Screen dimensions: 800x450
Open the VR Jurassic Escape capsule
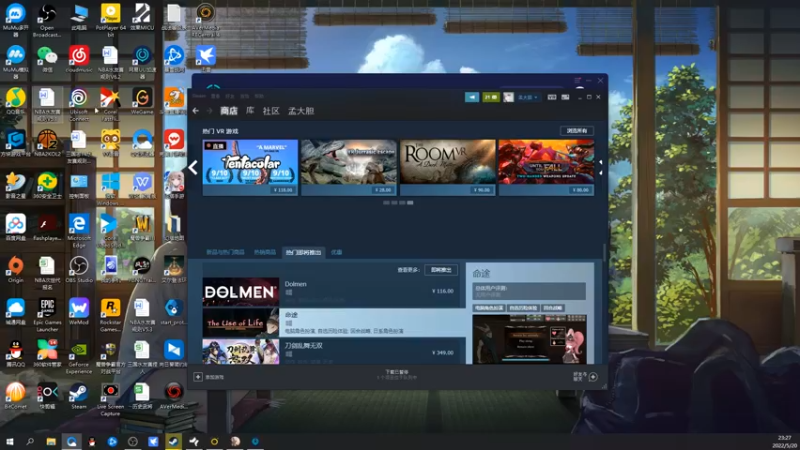click(348, 167)
